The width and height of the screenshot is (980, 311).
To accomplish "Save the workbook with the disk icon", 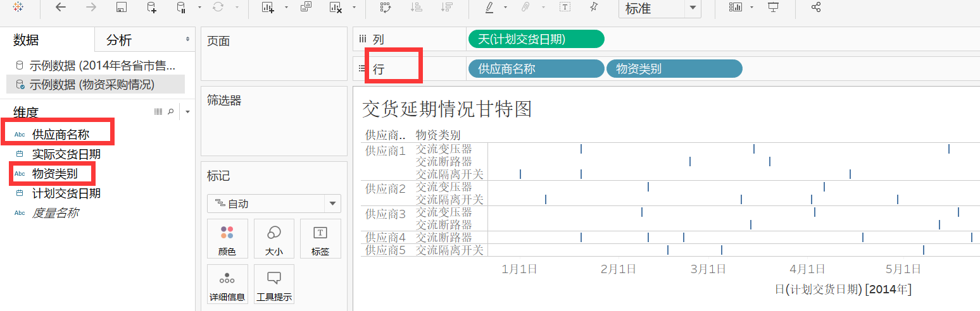I will [122, 8].
